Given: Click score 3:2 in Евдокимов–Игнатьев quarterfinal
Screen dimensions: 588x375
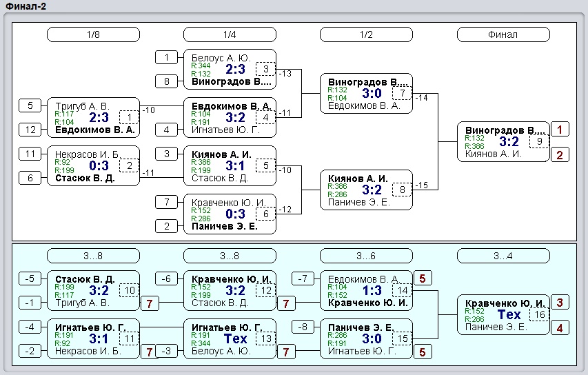Looking at the screenshot, I should 236,117.
